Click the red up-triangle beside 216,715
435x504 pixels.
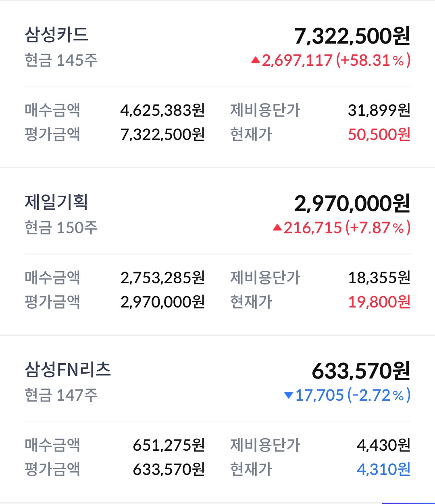pyautogui.click(x=277, y=228)
